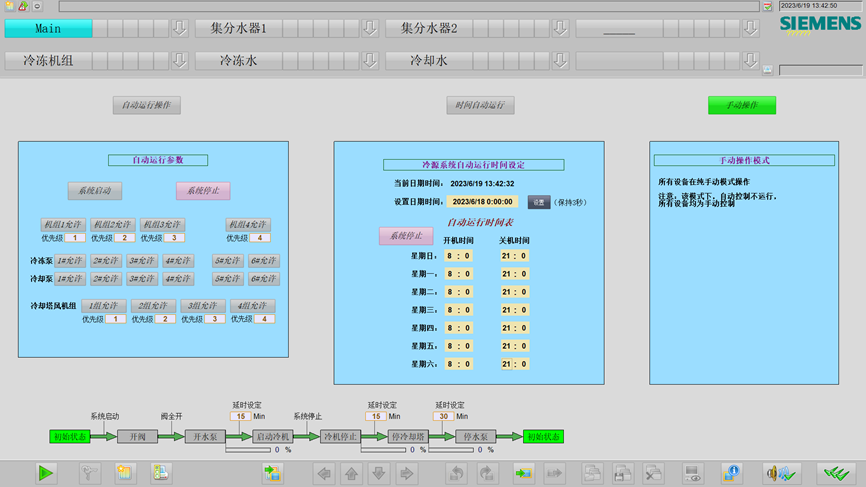Click the progress bar under 启动冷机
This screenshot has width=866, height=487.
coord(249,450)
